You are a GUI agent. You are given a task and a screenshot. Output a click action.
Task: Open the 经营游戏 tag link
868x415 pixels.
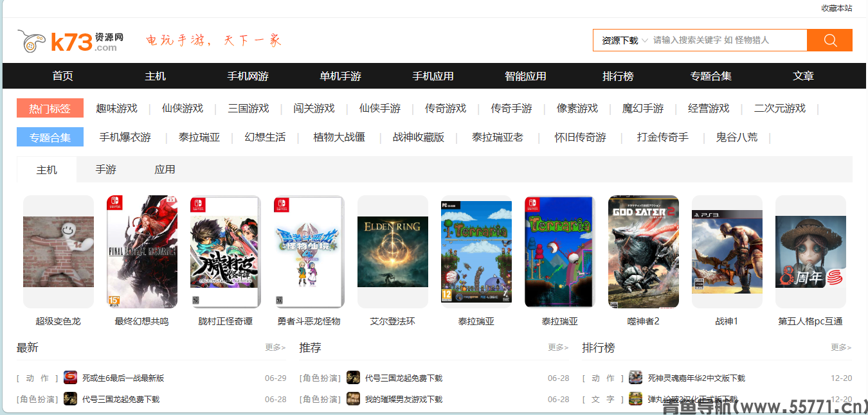click(x=709, y=109)
